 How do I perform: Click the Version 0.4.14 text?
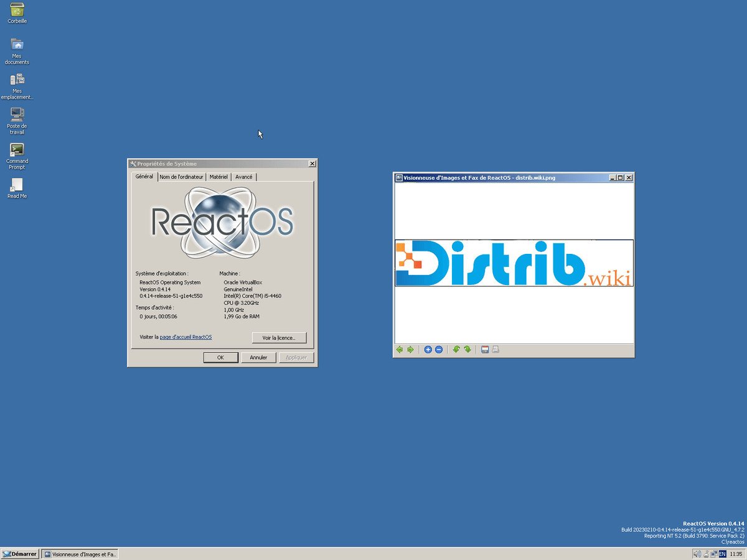click(155, 289)
